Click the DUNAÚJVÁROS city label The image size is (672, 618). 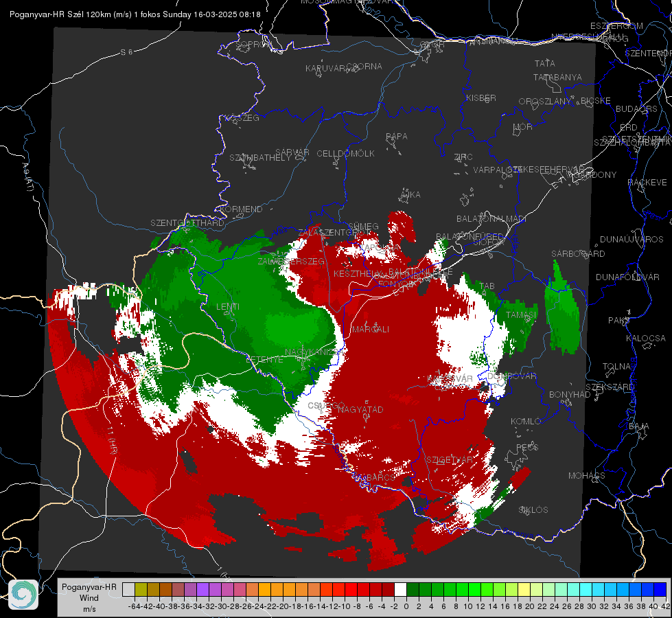632,239
